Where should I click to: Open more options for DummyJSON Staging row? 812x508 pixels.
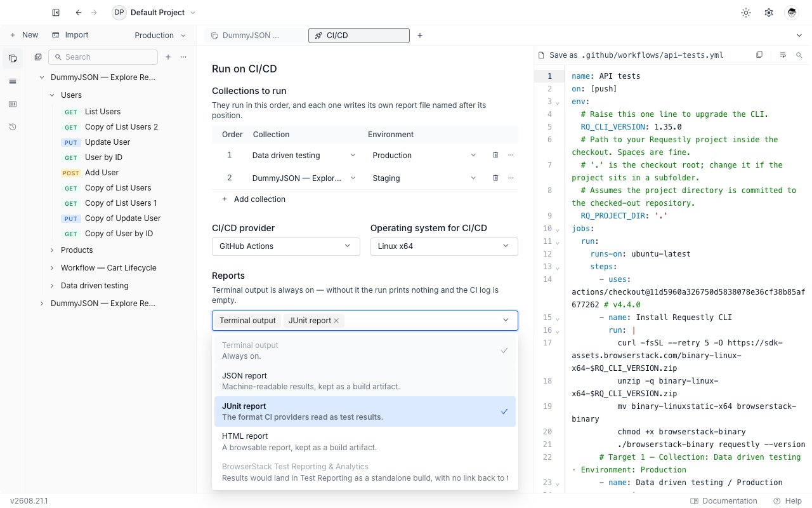coord(511,178)
